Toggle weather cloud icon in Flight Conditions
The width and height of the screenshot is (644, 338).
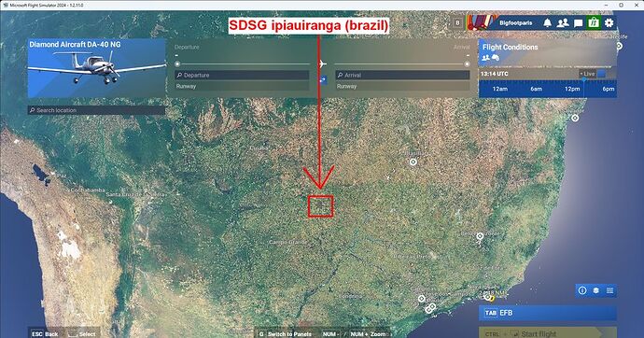pos(496,58)
